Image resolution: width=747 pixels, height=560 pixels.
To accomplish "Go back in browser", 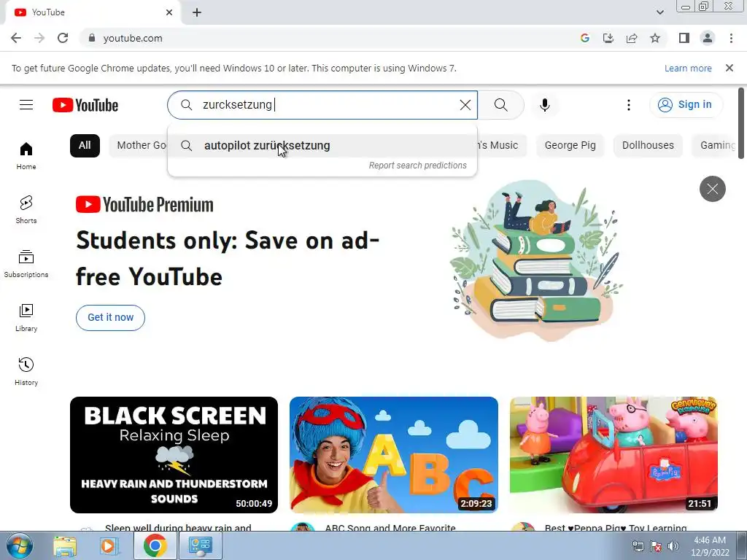I will point(16,38).
